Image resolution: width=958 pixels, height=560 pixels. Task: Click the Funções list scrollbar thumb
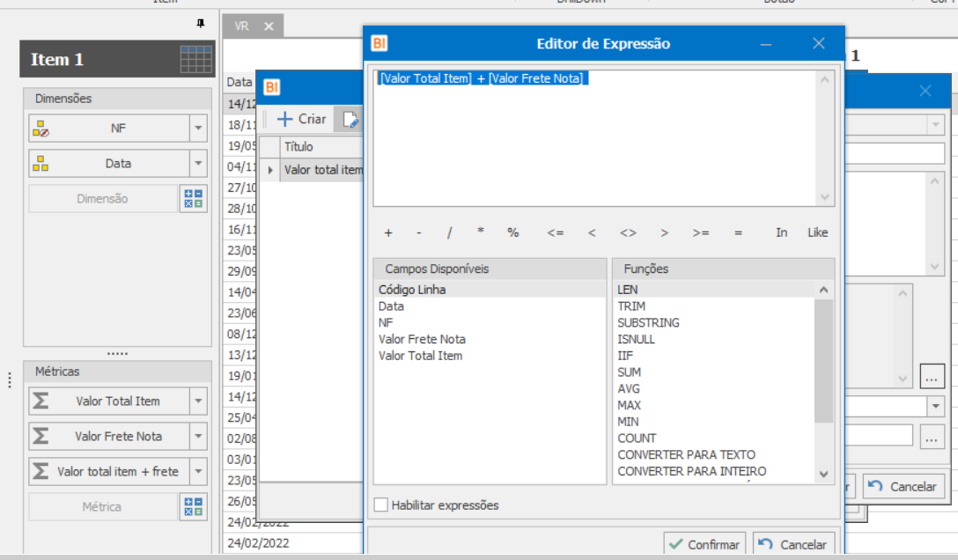coord(823,360)
